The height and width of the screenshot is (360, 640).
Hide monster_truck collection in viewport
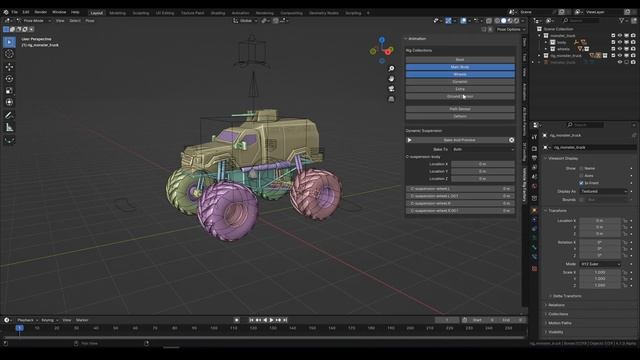pyautogui.click(x=620, y=36)
